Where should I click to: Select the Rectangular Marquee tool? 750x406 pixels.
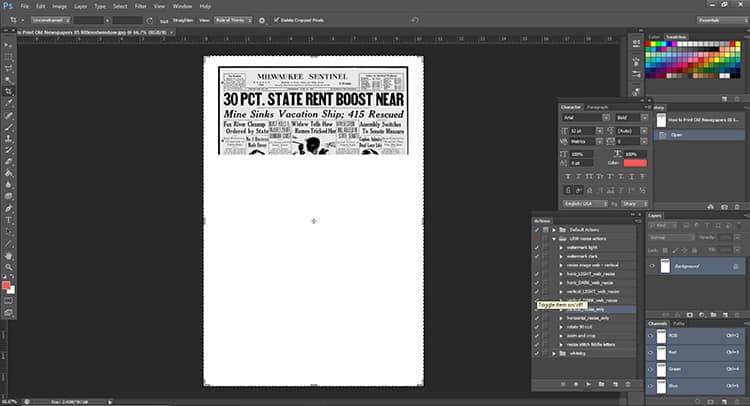pos(9,56)
